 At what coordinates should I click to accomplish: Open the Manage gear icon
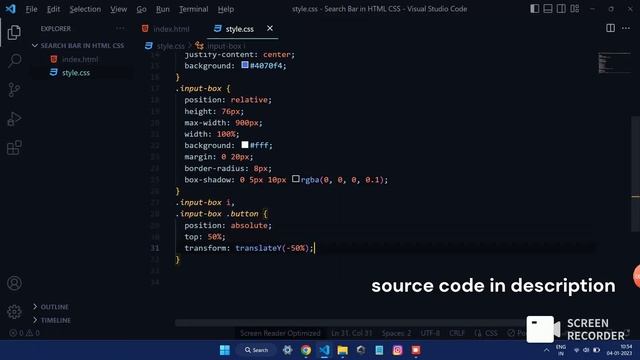click(14, 312)
